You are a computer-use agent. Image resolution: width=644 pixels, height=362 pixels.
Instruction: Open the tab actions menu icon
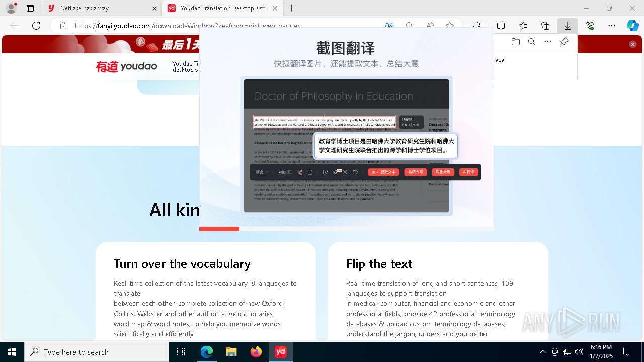(30, 8)
